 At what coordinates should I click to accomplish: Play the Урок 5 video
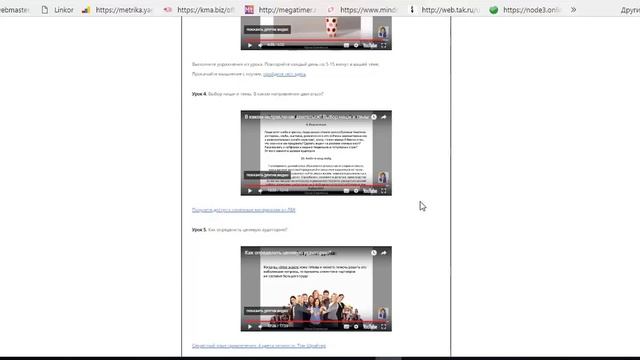250,327
